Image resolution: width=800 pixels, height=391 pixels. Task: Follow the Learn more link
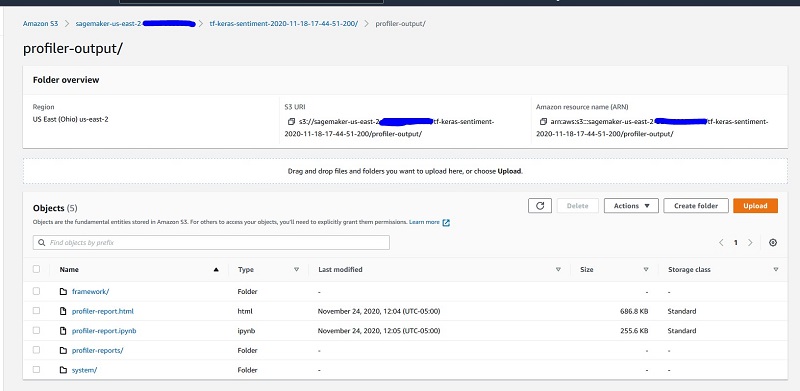424,223
